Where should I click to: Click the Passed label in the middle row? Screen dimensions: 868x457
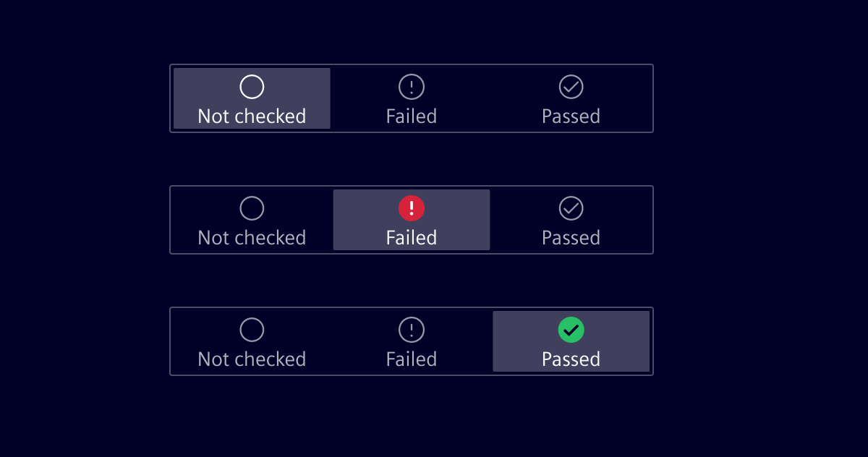571,238
